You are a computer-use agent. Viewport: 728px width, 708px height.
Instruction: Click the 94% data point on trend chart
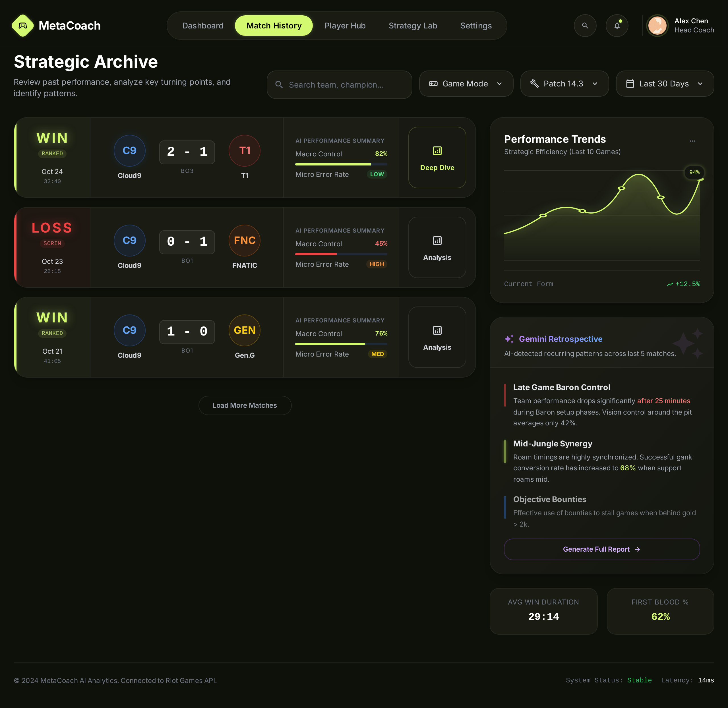700,180
